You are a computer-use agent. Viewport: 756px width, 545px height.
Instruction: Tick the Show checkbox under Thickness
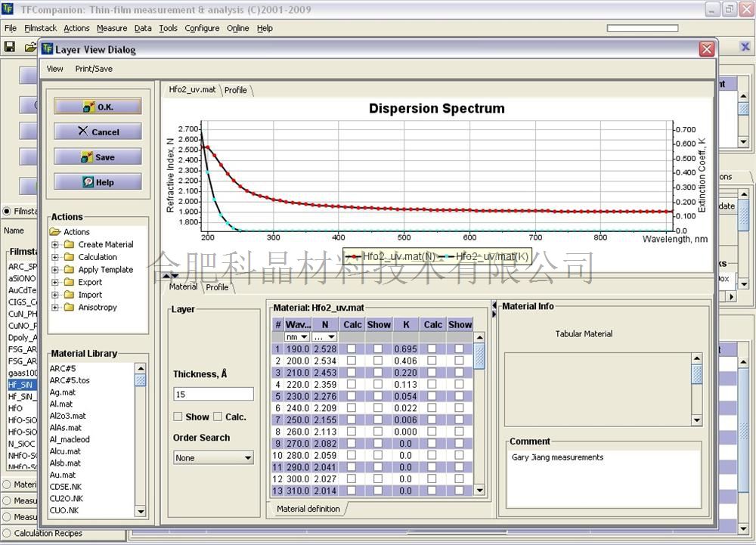pos(178,416)
